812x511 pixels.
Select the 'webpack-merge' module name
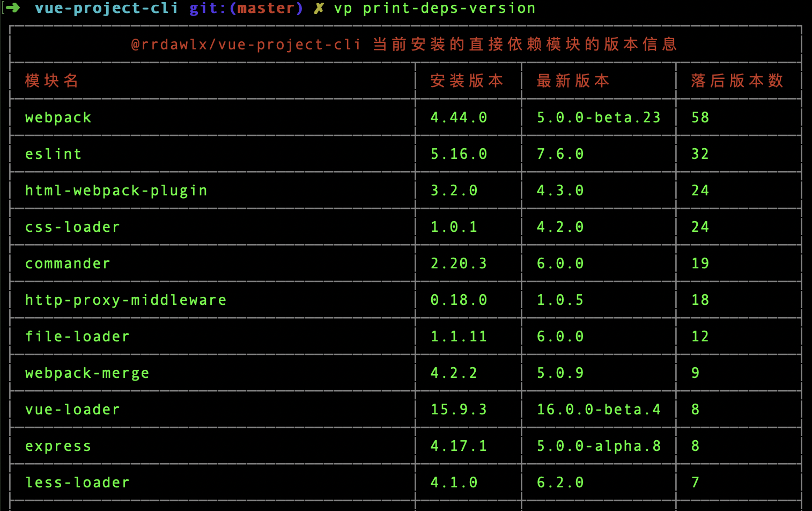click(x=87, y=373)
